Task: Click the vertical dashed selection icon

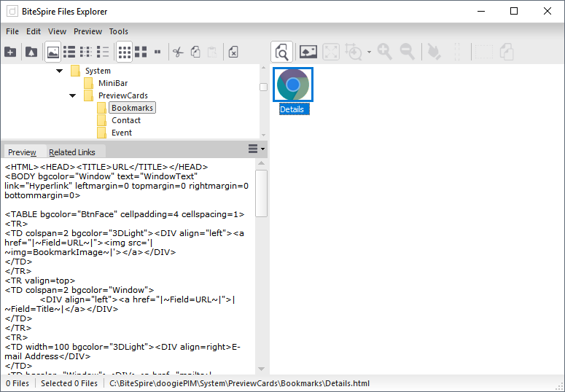Action: pos(457,52)
